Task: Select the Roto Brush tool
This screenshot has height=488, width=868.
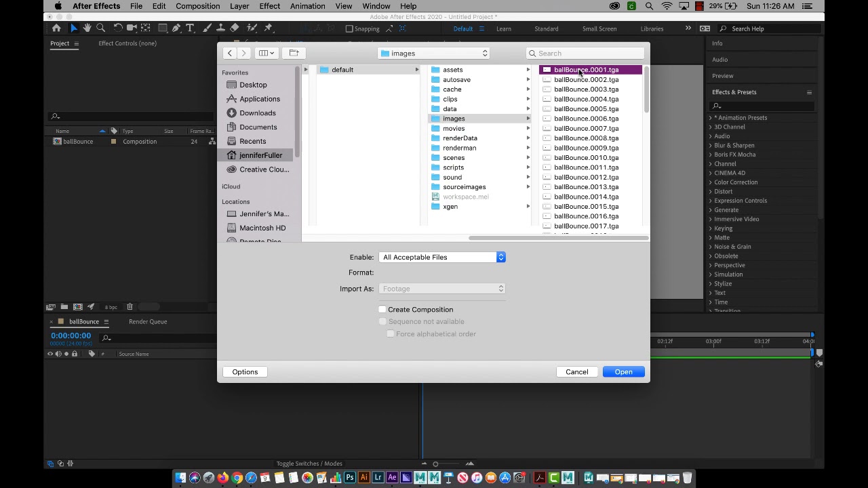Action: 252,28
